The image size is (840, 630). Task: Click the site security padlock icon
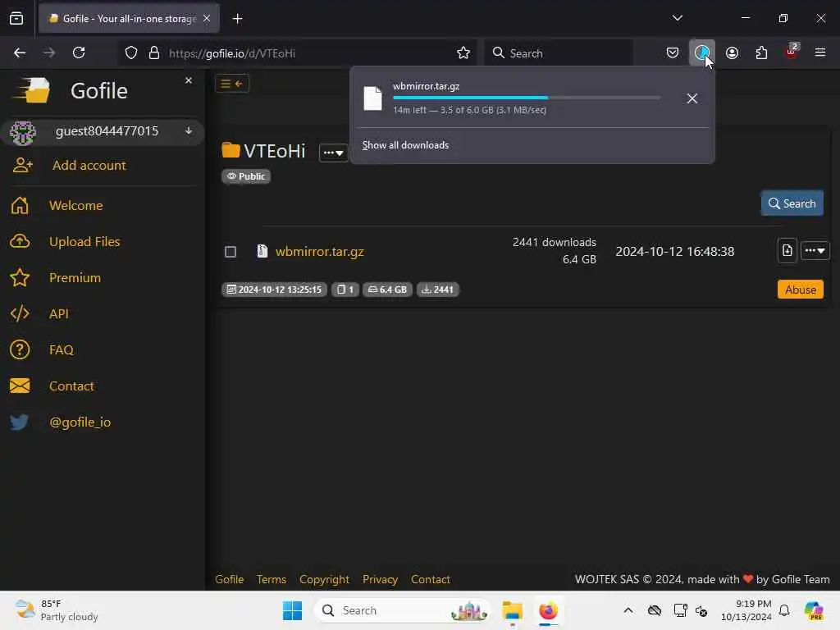[154, 53]
